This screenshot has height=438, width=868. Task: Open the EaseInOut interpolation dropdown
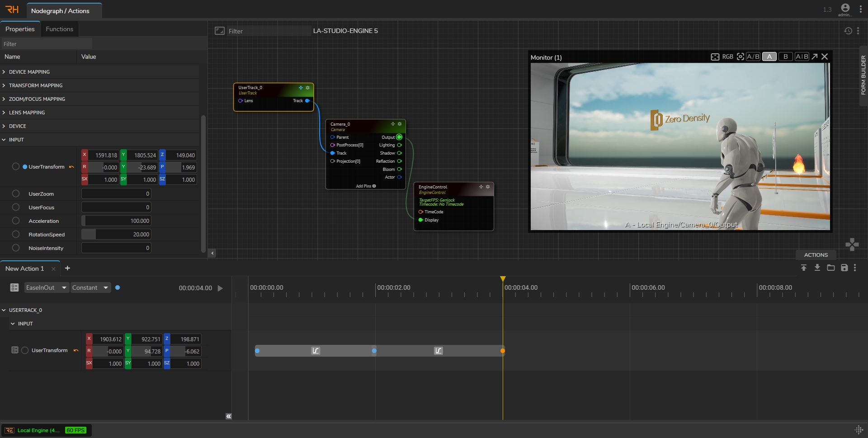pos(46,287)
